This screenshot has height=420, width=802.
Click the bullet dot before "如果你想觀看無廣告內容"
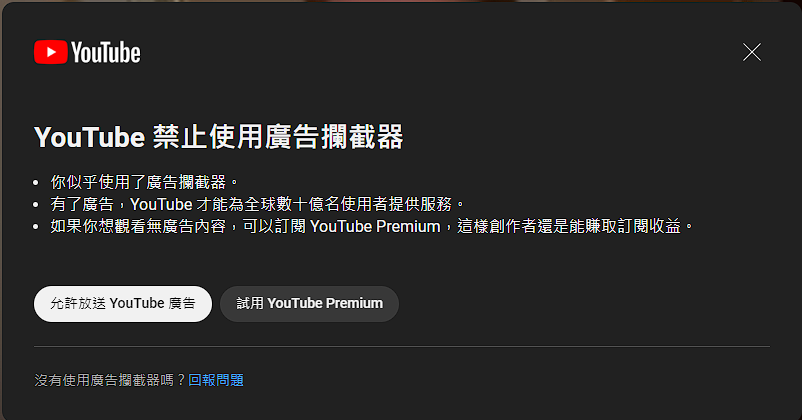[36, 227]
